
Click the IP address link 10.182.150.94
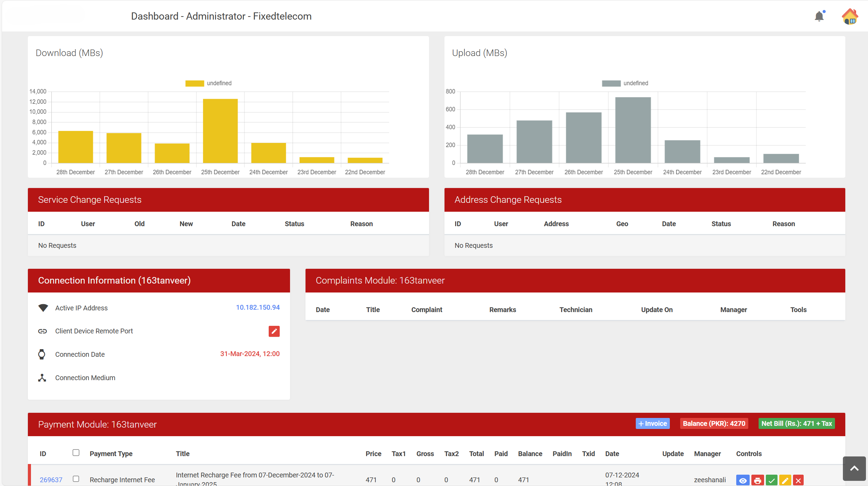pos(258,307)
